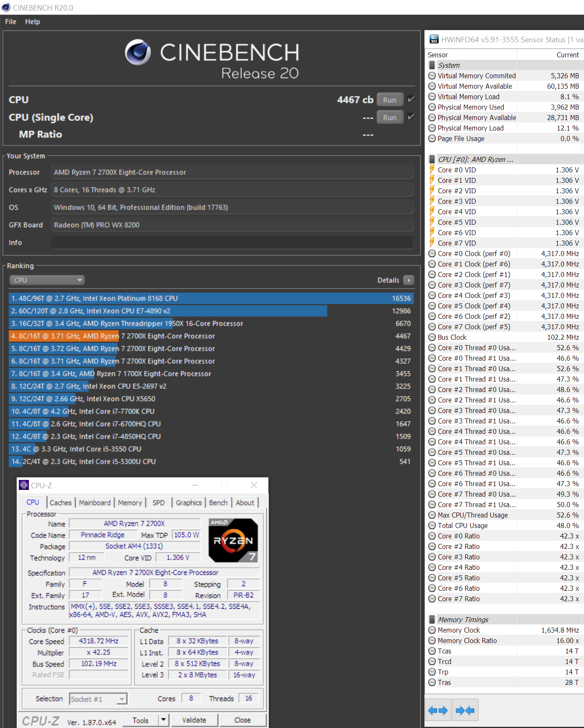Click the CPU-Z Close button
The width and height of the screenshot is (584, 728).
coord(243,720)
